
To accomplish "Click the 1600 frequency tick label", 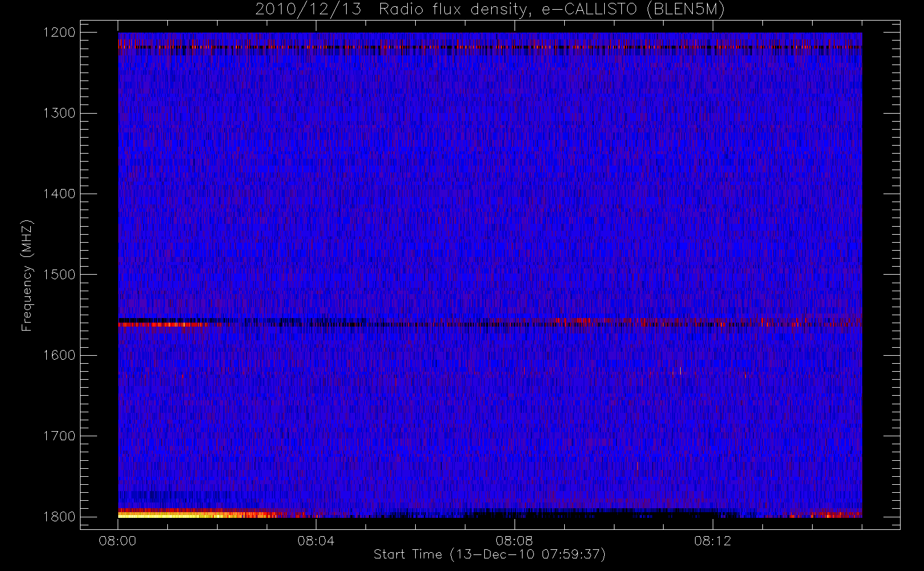I will pos(59,355).
